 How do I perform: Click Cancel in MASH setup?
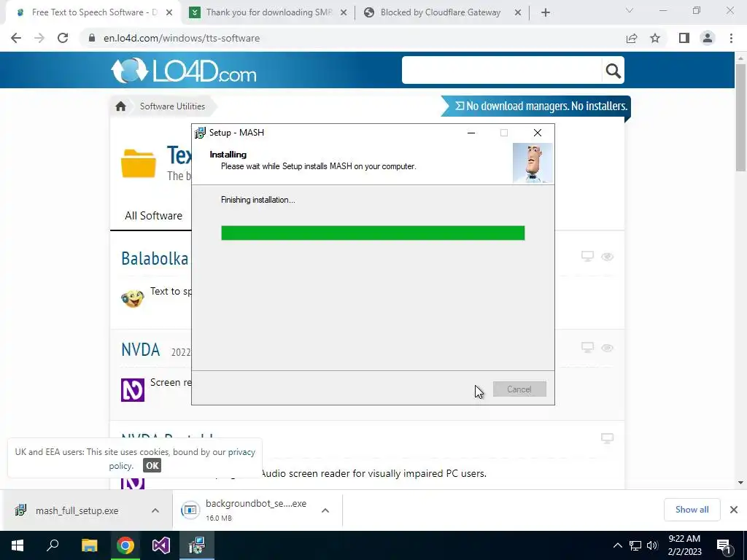click(519, 389)
